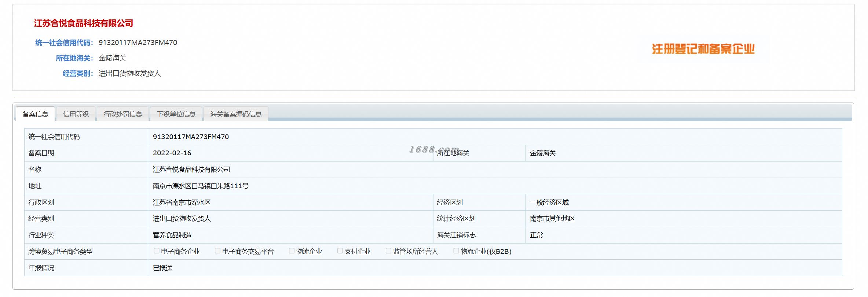Click header value 进出口货物收发货人
This screenshot has height=297, width=868.
[130, 73]
